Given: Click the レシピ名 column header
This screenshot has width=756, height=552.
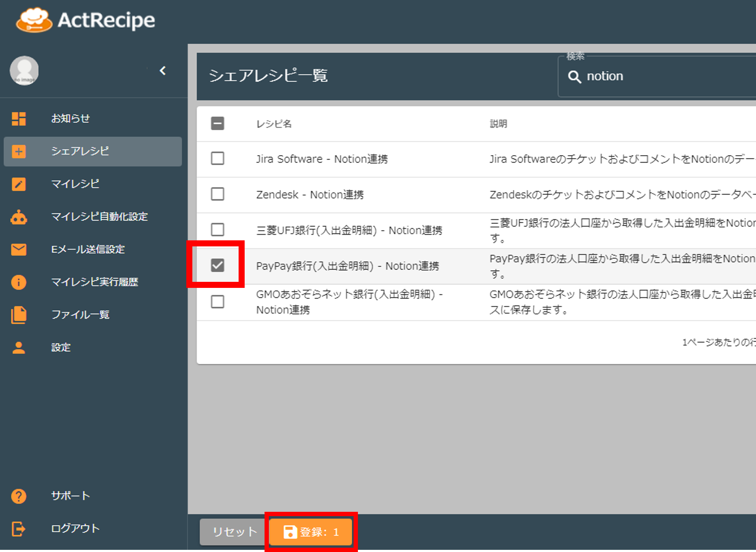Looking at the screenshot, I should point(274,124).
